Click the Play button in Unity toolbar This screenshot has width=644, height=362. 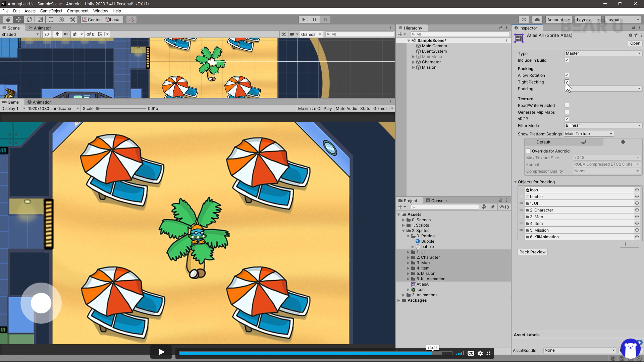click(x=304, y=19)
